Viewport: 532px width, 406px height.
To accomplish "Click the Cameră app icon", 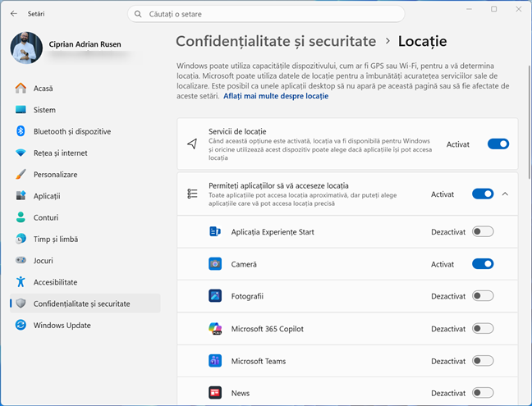I will (215, 263).
